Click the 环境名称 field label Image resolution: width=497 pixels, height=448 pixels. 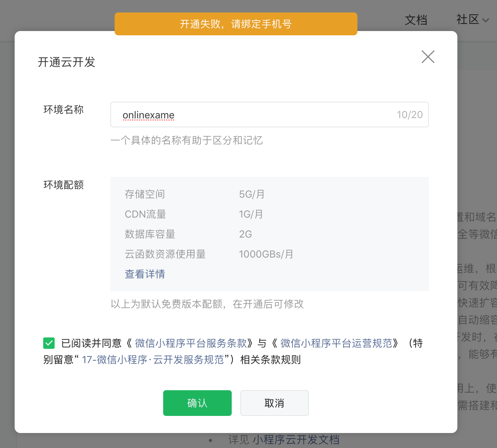point(64,110)
